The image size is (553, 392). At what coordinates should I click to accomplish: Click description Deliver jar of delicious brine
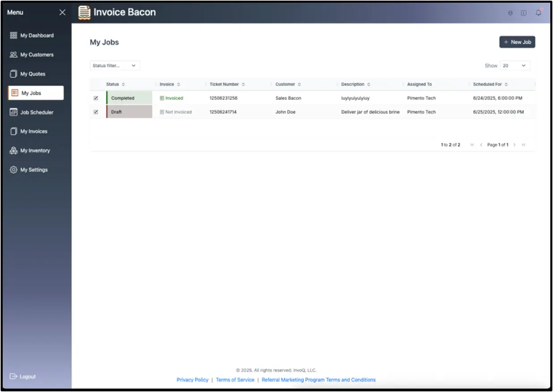370,112
